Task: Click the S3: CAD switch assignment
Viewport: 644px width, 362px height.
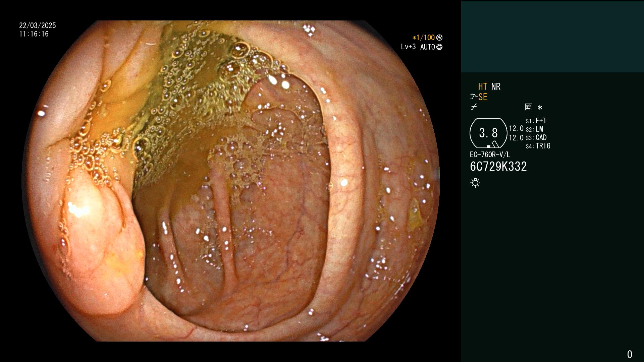Action: [x=536, y=137]
